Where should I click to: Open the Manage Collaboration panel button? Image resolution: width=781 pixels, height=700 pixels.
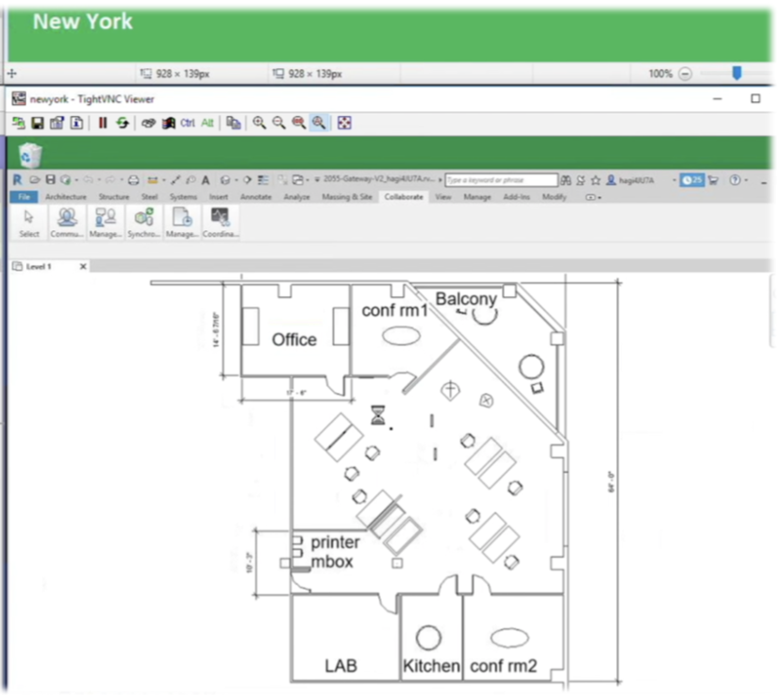pyautogui.click(x=106, y=224)
